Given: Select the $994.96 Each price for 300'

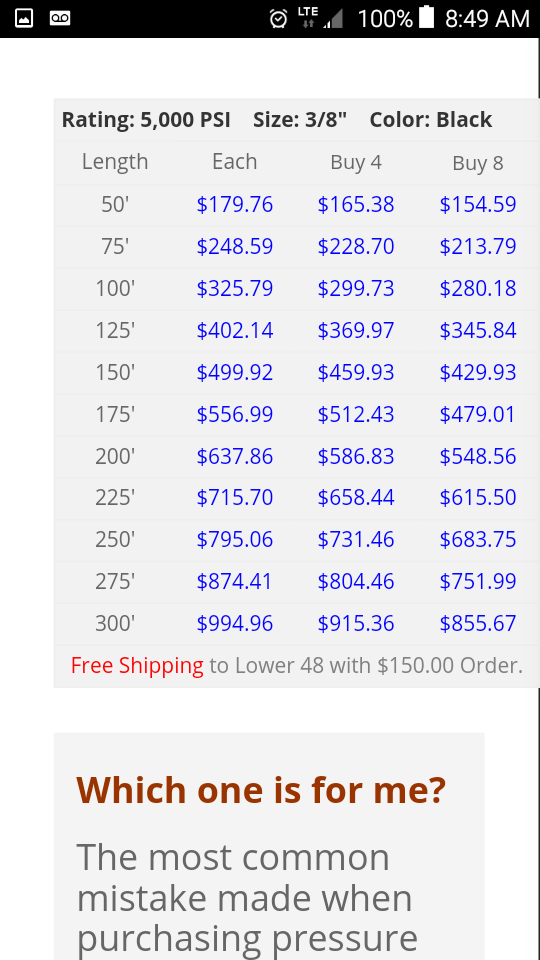Looking at the screenshot, I should click(x=234, y=624).
